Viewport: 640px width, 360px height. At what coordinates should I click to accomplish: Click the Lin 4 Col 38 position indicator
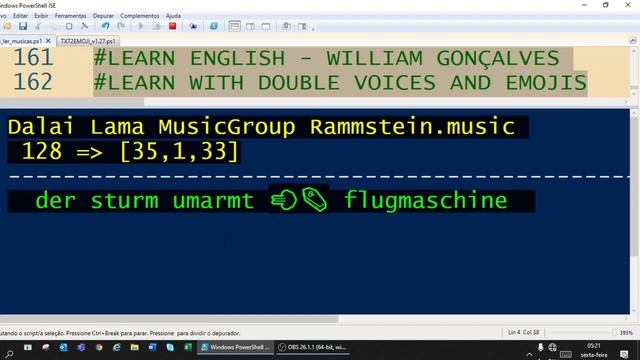(523, 332)
